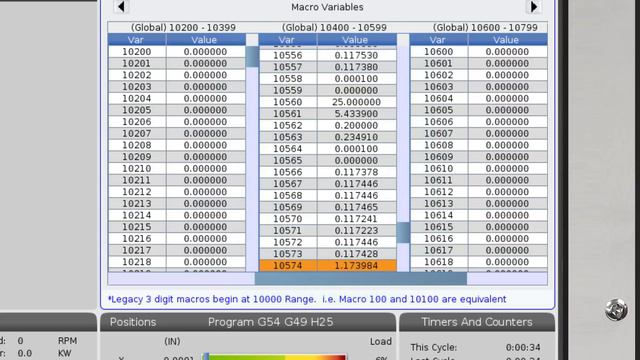Image resolution: width=640 pixels, height=360 pixels.
Task: Click the This Cycle timer value 0:00:34
Action: click(523, 347)
